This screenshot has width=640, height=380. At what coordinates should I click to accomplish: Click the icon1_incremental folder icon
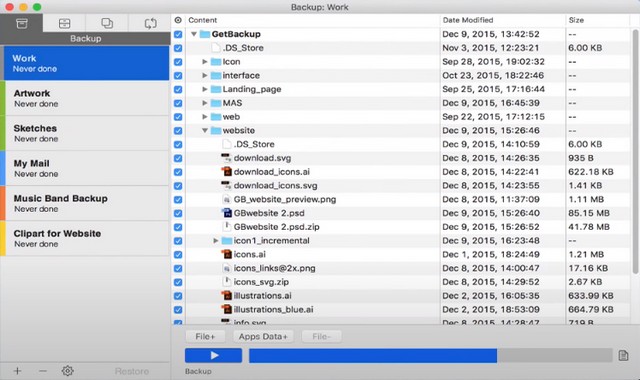click(227, 241)
